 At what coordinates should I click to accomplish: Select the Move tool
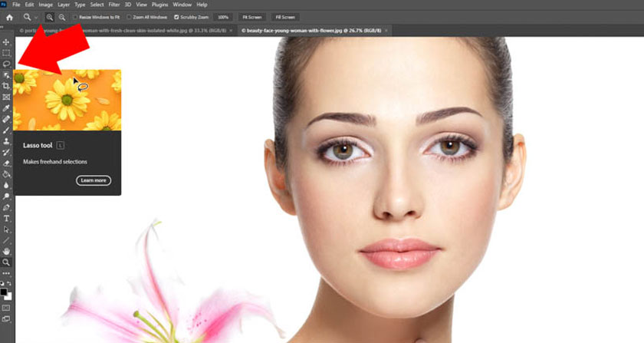click(x=6, y=42)
